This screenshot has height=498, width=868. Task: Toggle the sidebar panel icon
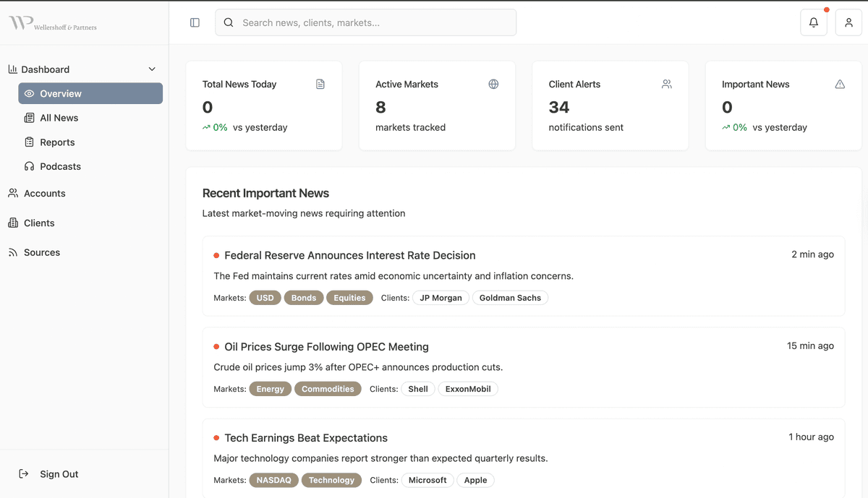pyautogui.click(x=195, y=22)
